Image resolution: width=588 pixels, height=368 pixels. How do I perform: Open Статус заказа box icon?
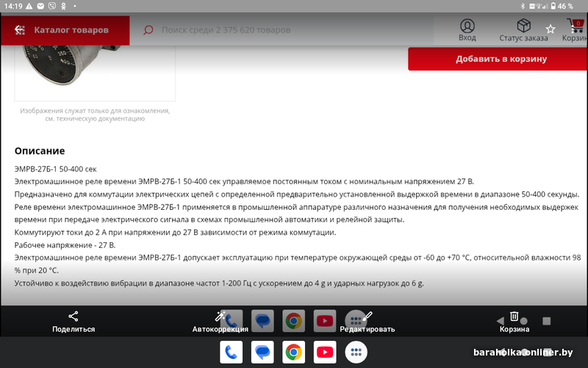tap(523, 26)
